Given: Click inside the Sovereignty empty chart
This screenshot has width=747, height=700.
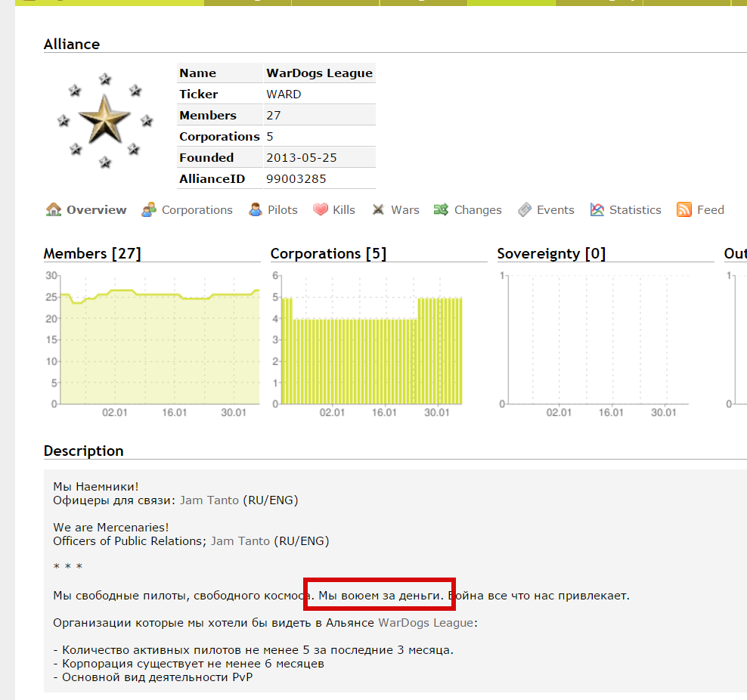Looking at the screenshot, I should (x=598, y=340).
